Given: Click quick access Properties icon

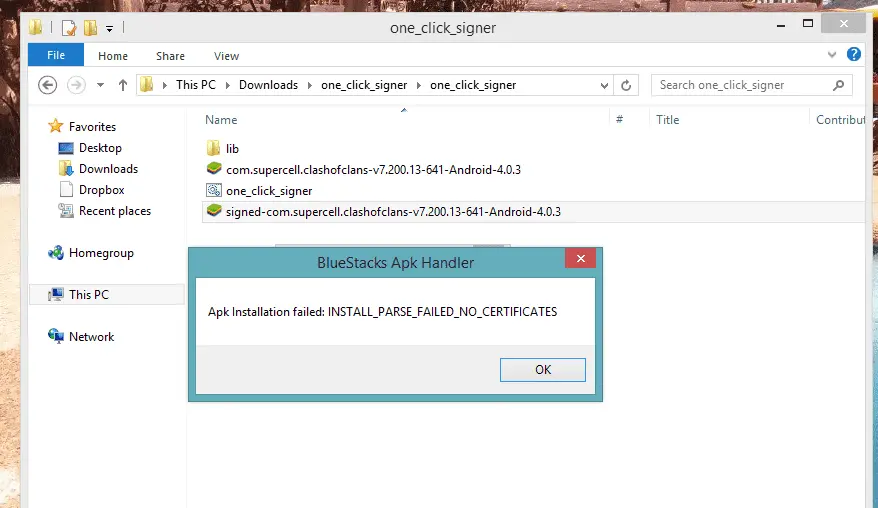Looking at the screenshot, I should tap(69, 27).
